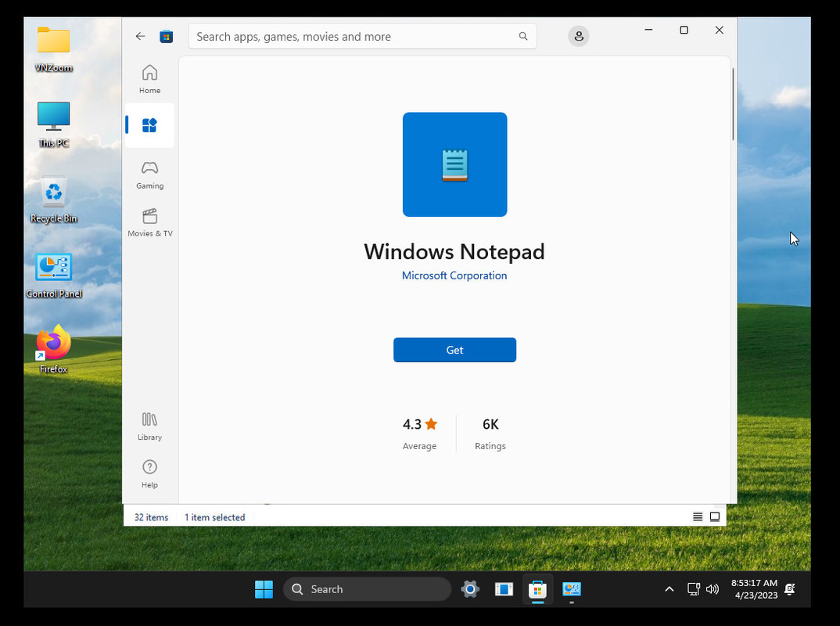Open Microsoft Corporation publisher link

point(454,275)
